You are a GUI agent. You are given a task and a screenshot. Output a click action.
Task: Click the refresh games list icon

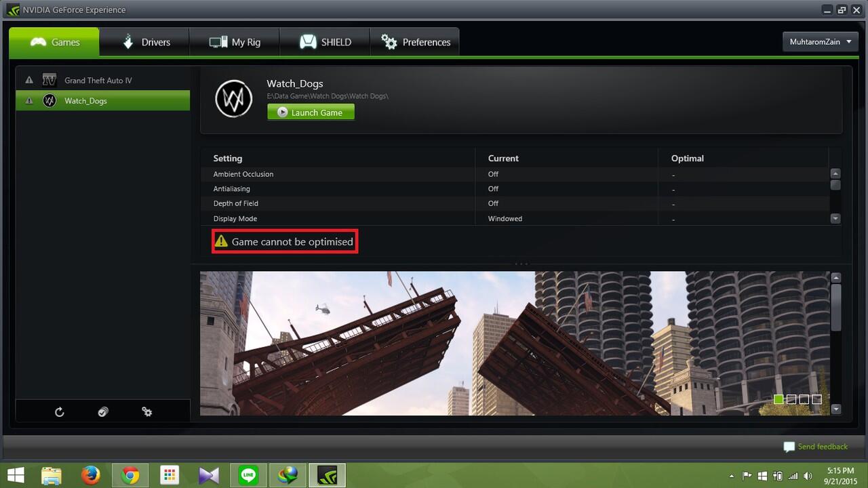(x=60, y=411)
